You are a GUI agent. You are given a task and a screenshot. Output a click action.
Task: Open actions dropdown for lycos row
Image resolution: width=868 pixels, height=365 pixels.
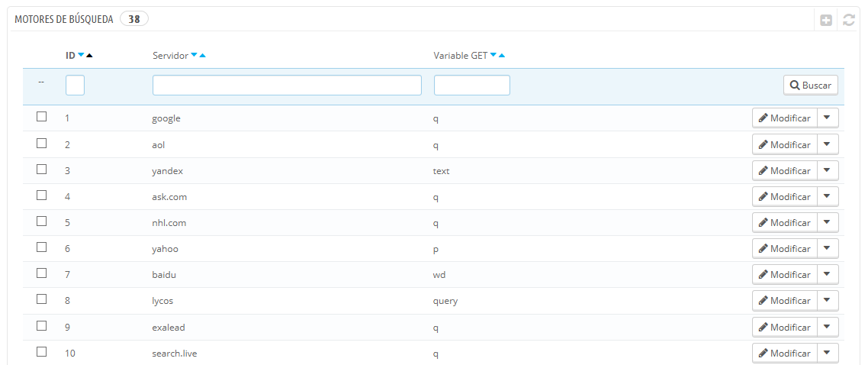[x=828, y=301]
